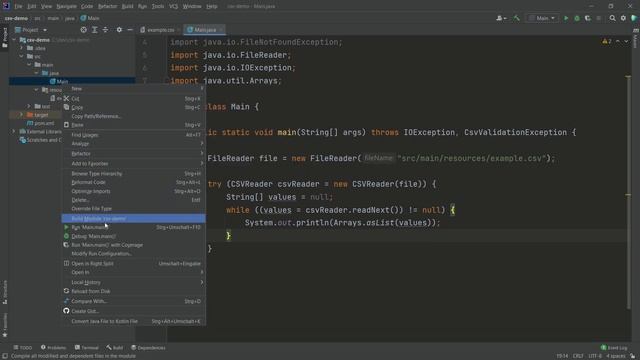The image size is (640, 360).
Task: Click the Stop square icon in toolbar
Action: (599, 18)
